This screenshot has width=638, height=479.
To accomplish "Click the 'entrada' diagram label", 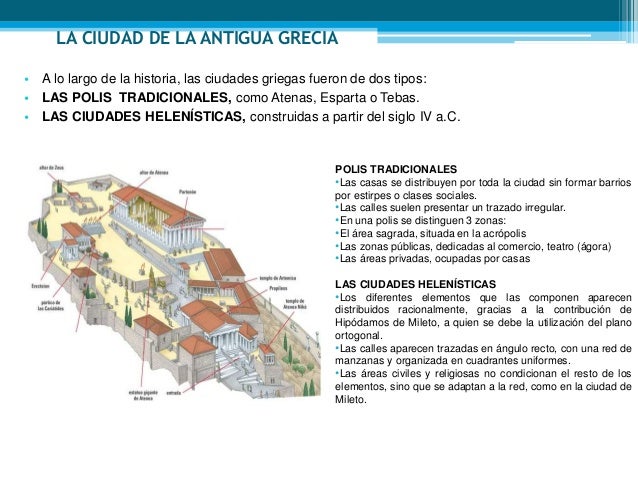I will tap(174, 393).
